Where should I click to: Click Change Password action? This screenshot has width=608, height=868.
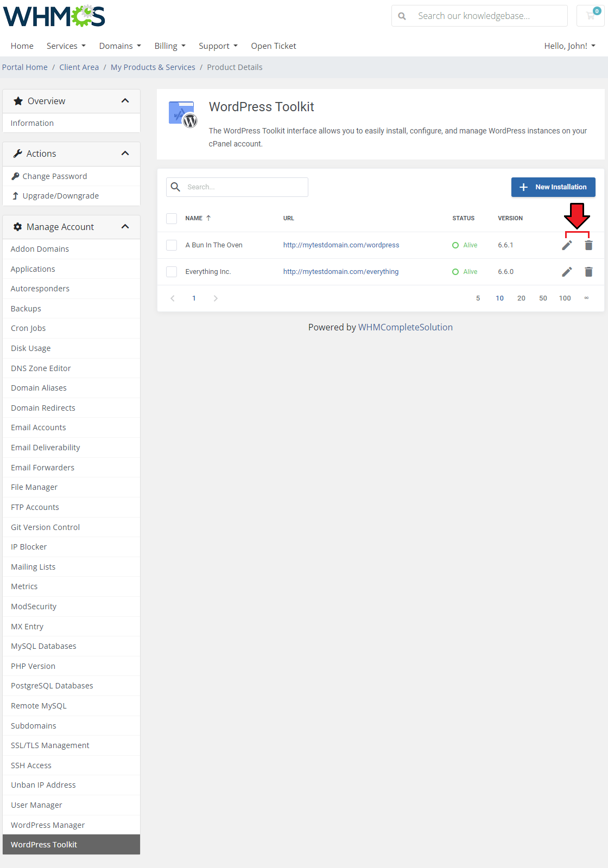click(72, 176)
